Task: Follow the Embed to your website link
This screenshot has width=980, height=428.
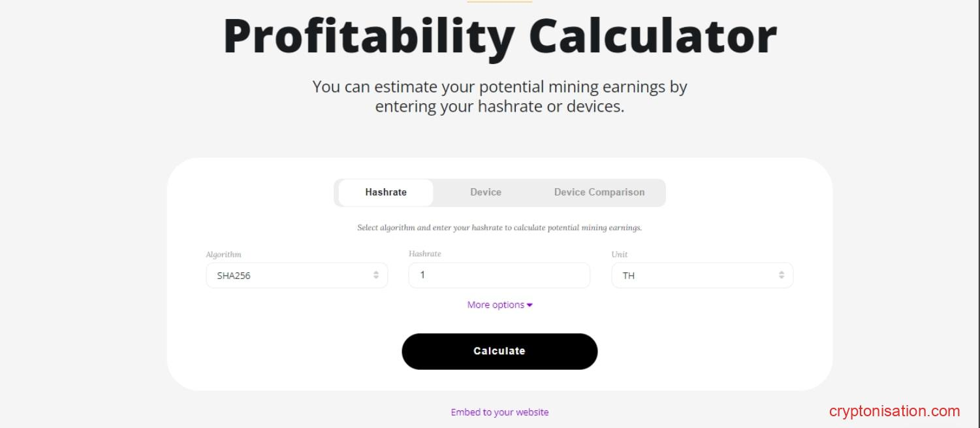Action: coord(499,412)
